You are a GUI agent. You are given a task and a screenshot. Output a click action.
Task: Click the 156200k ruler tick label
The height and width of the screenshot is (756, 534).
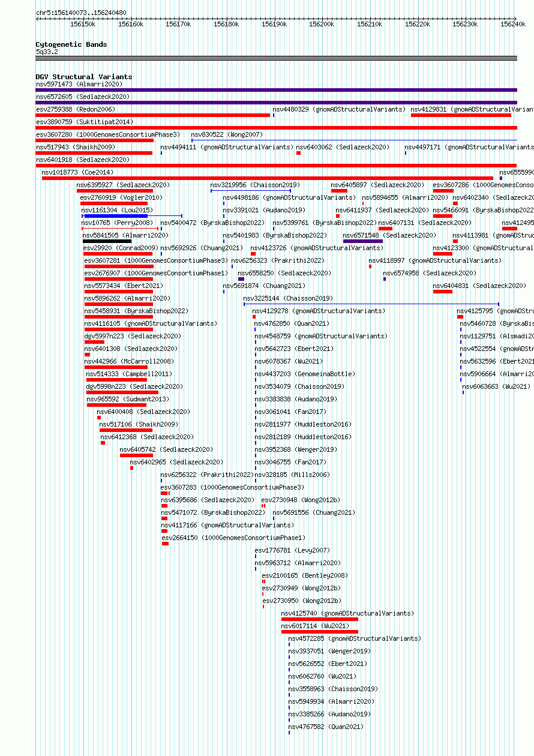coord(322,25)
